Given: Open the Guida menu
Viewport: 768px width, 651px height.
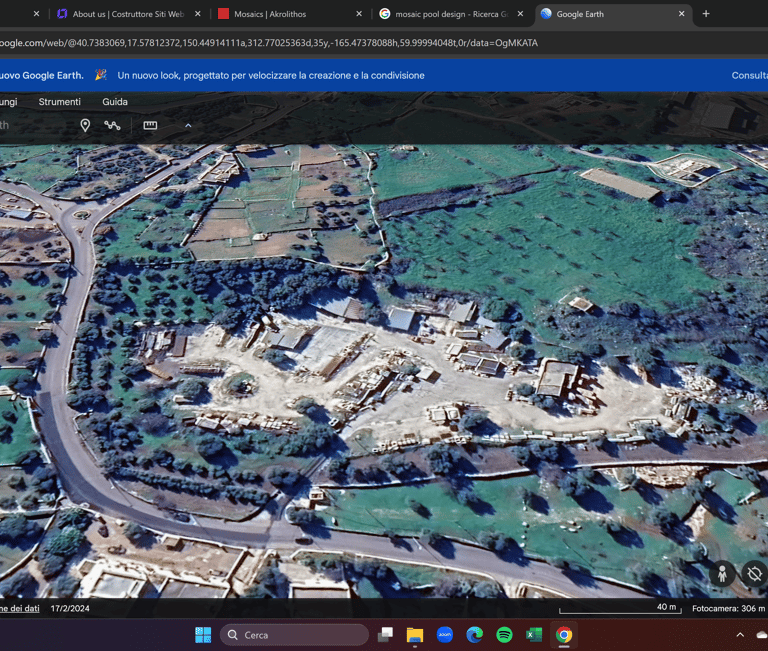Looking at the screenshot, I should 115,102.
